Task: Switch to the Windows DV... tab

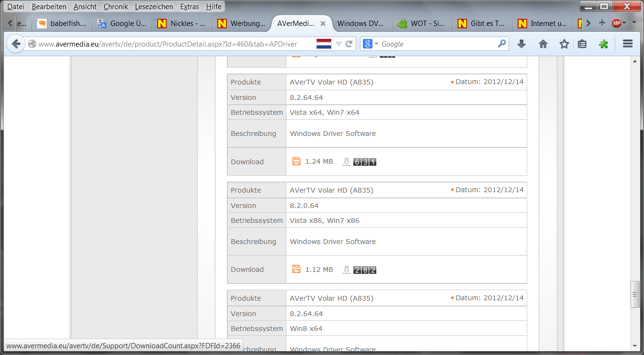Action: (361, 23)
